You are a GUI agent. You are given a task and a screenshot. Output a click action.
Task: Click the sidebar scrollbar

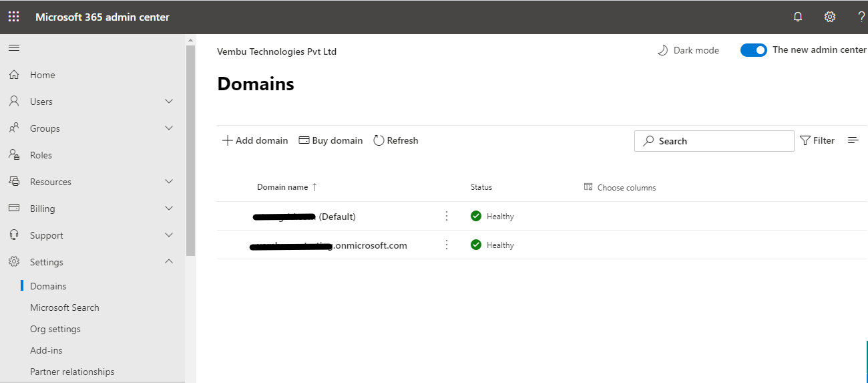click(190, 151)
